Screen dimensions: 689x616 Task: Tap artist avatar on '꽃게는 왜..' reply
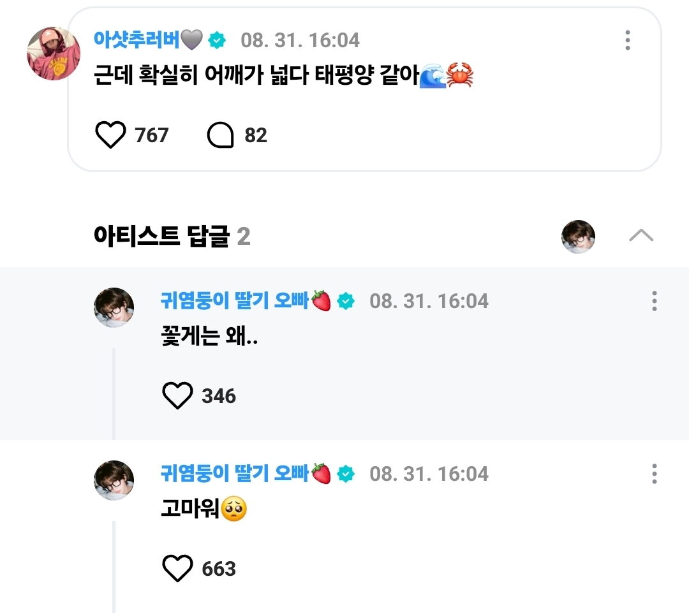pos(114,307)
